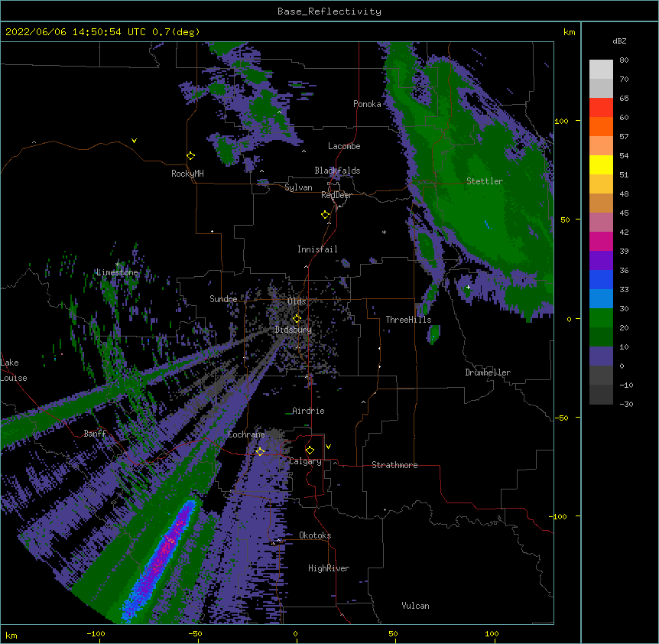The width and height of the screenshot is (659, 644).
Task: Click the yellow diamond marker between Olds and Didsbury
Action: click(x=297, y=318)
